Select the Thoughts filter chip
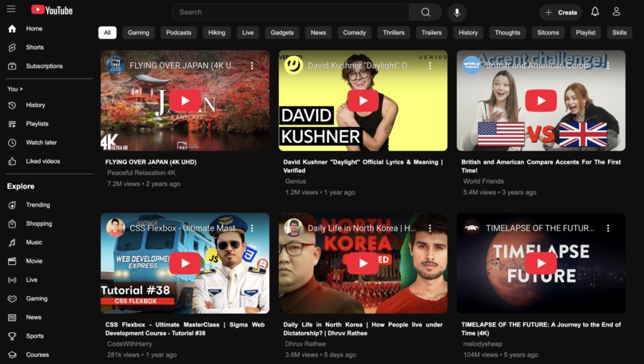This screenshot has height=364, width=644. [x=507, y=33]
